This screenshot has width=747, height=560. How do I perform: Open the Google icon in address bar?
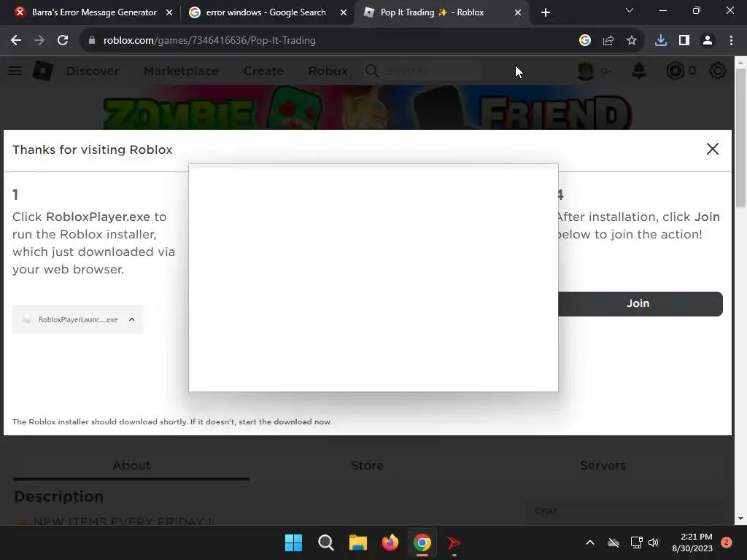(585, 41)
